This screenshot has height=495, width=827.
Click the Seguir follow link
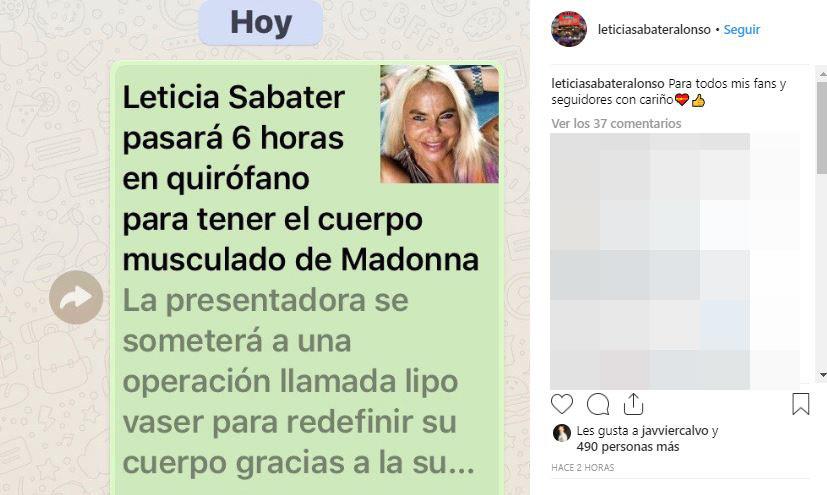click(742, 30)
